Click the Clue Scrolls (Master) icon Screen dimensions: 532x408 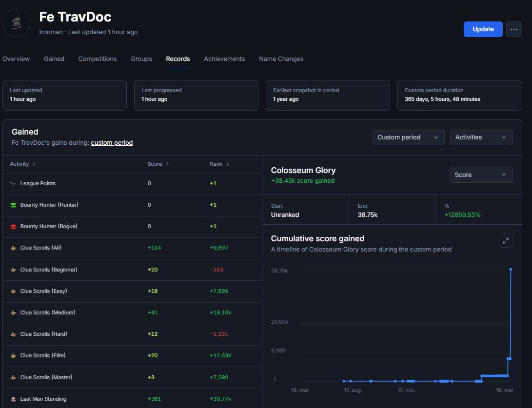coord(13,377)
